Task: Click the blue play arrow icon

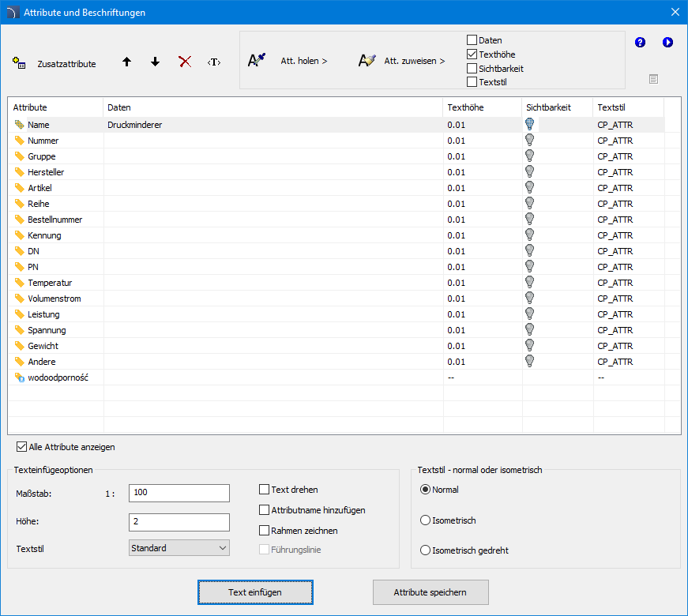Action: 667,43
